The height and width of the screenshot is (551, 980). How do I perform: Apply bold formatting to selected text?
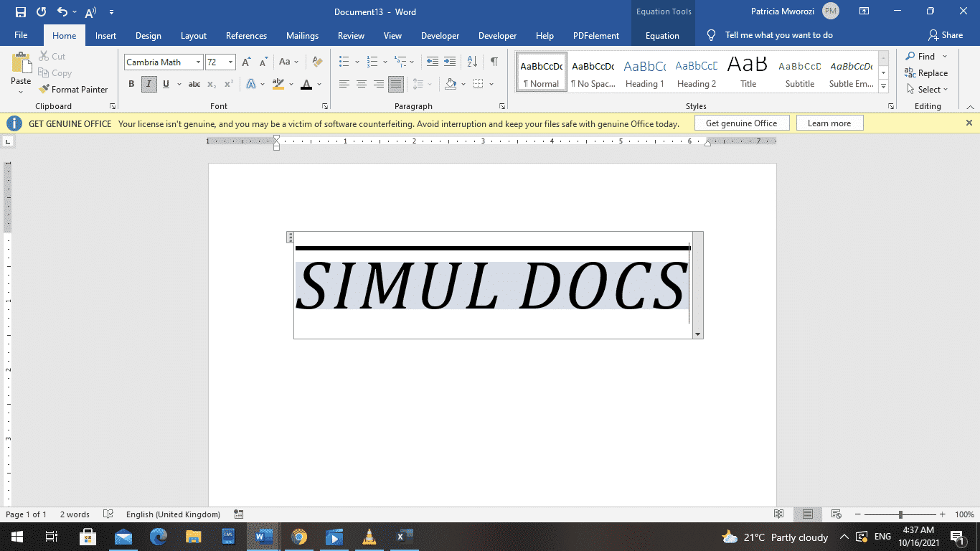tap(131, 84)
